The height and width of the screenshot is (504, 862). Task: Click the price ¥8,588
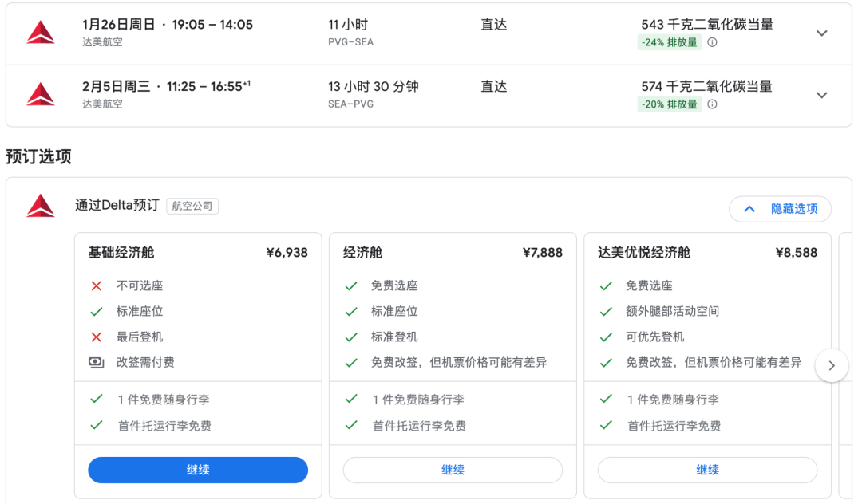point(797,253)
